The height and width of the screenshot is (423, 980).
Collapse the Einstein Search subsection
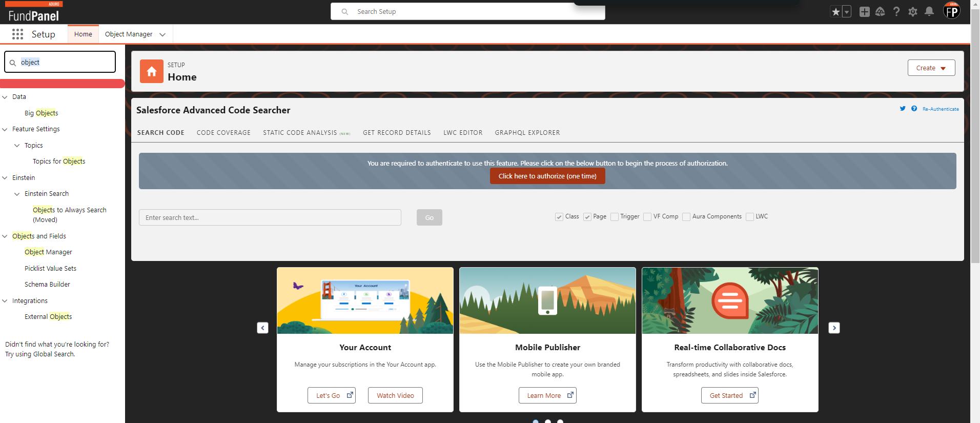[17, 194]
